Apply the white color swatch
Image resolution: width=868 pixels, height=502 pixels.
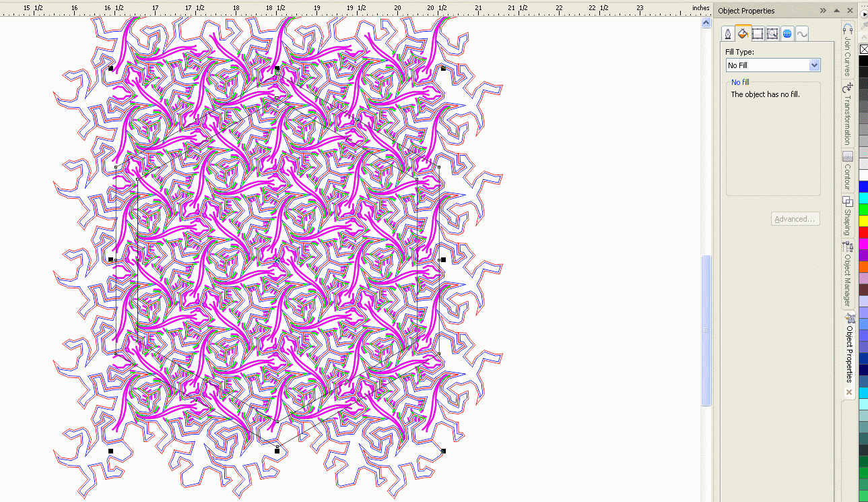tap(864, 175)
